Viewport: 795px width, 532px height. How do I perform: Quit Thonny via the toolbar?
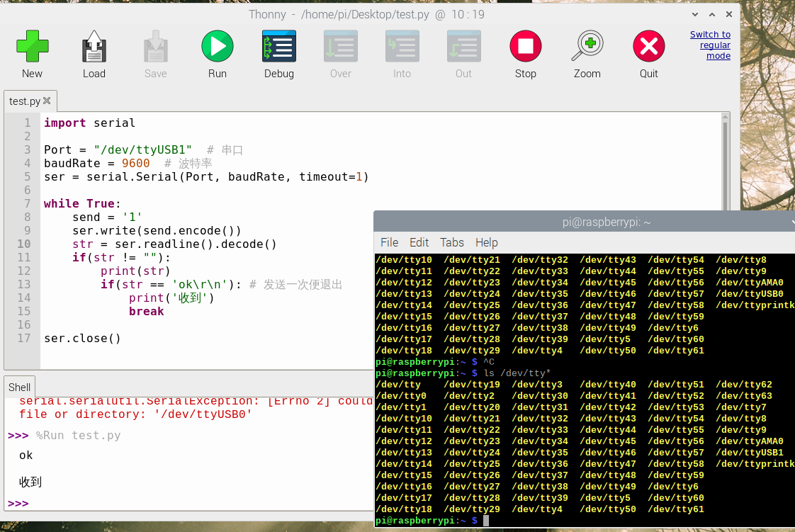pos(648,46)
